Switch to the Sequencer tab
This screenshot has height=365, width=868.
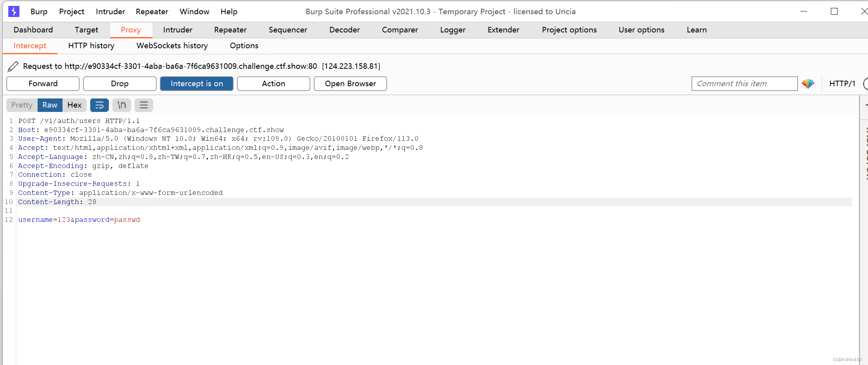(x=288, y=30)
